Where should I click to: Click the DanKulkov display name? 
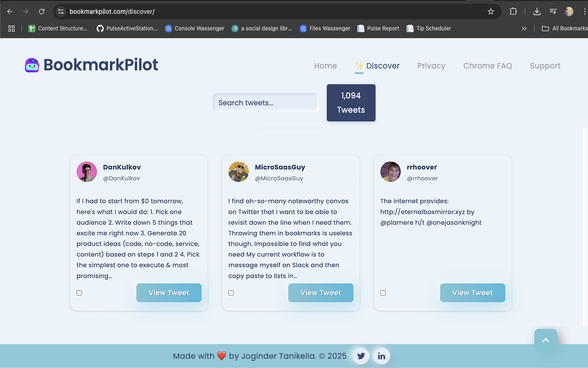pos(122,167)
